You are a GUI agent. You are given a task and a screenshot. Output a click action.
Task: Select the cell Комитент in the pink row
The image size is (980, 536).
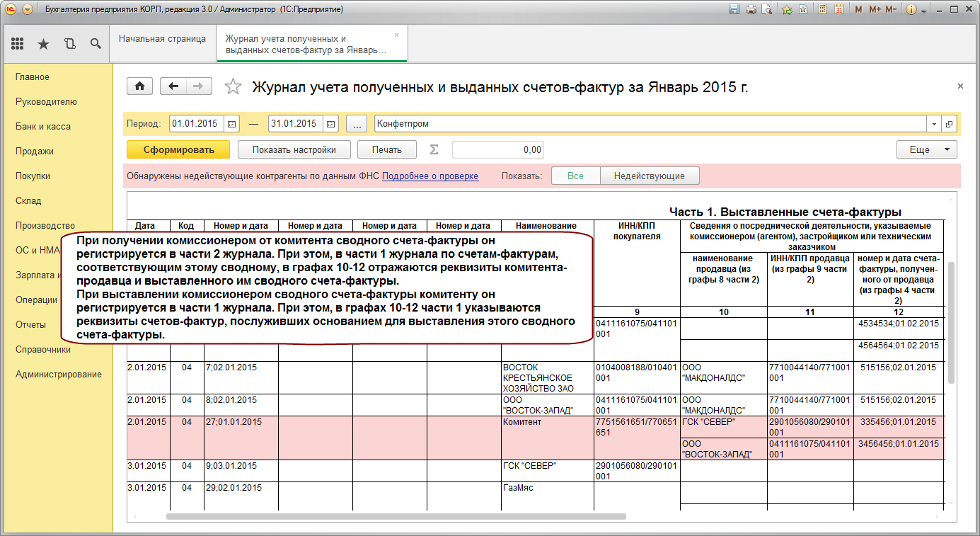pos(547,438)
